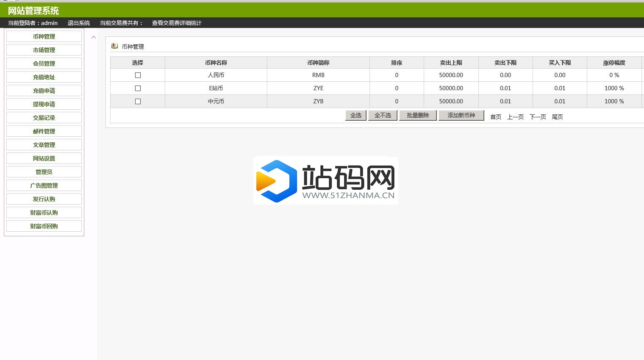Go to 首页 pagination link
The width and height of the screenshot is (644, 360).
point(496,117)
